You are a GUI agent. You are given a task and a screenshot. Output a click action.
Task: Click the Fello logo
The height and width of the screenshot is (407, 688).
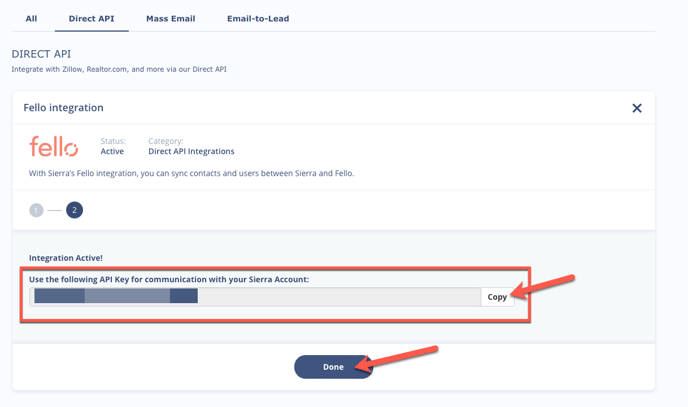click(54, 146)
